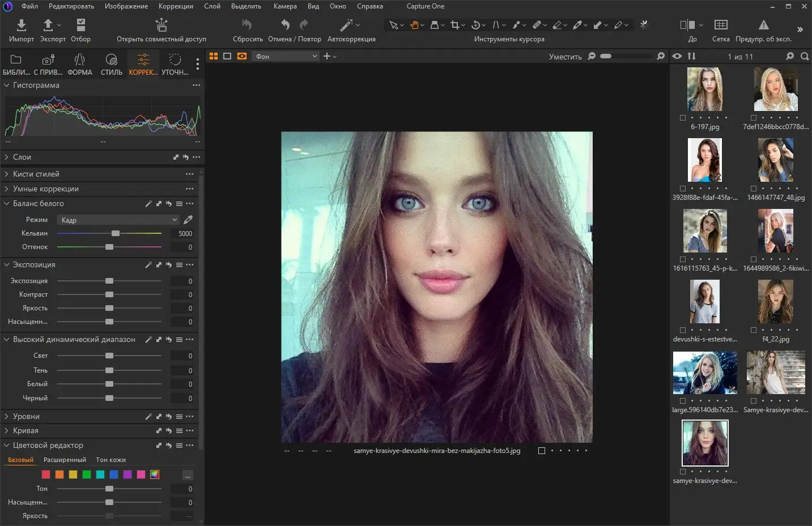Click the Import icon in toolbar
The width and height of the screenshot is (812, 526).
point(21,25)
